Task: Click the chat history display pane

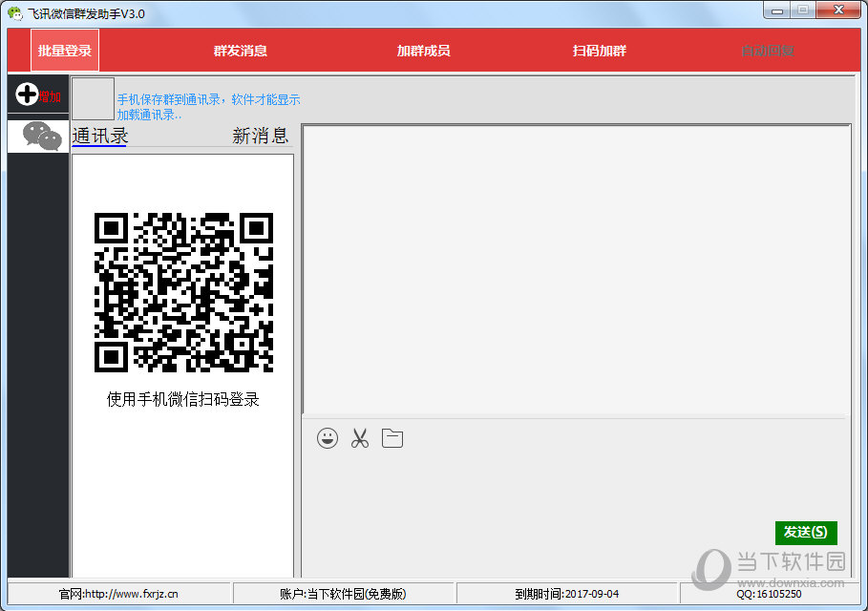Action: (x=576, y=267)
